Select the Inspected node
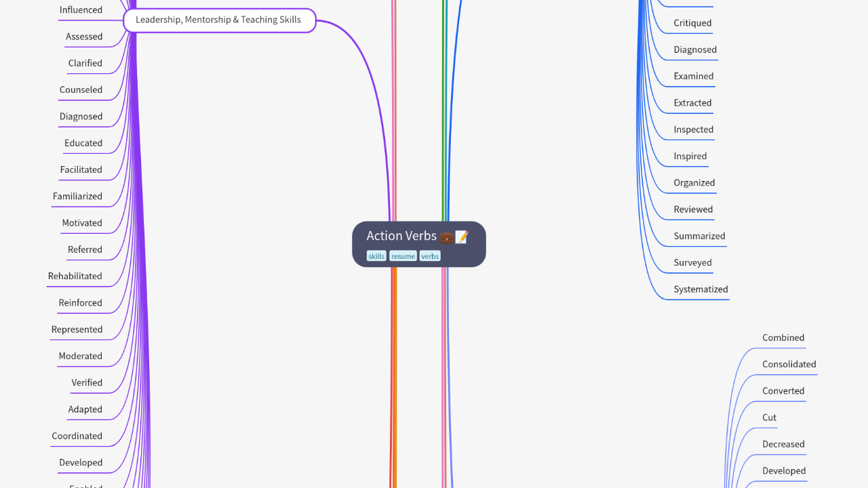This screenshot has height=488, width=868. (694, 129)
